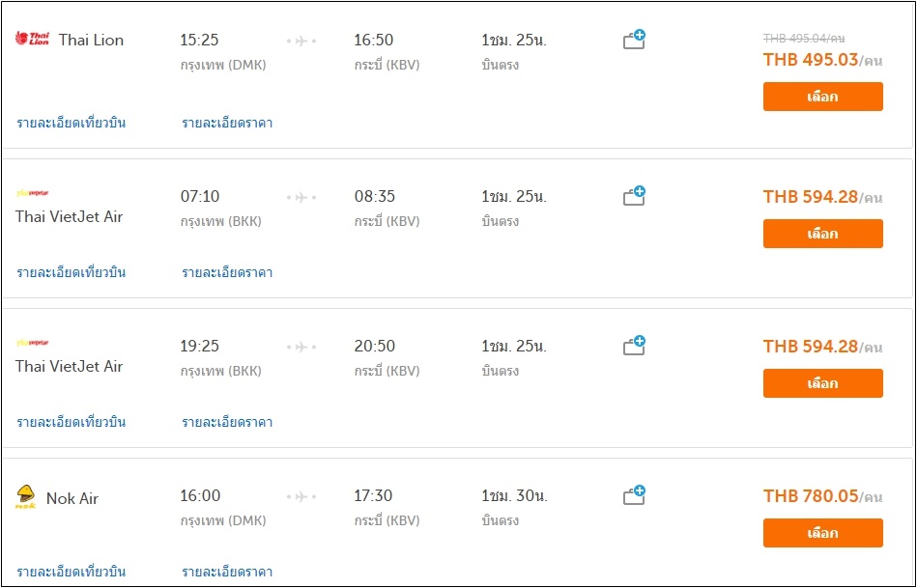Open price details for Nok Air flight
This screenshot has width=917, height=588.
[x=227, y=572]
